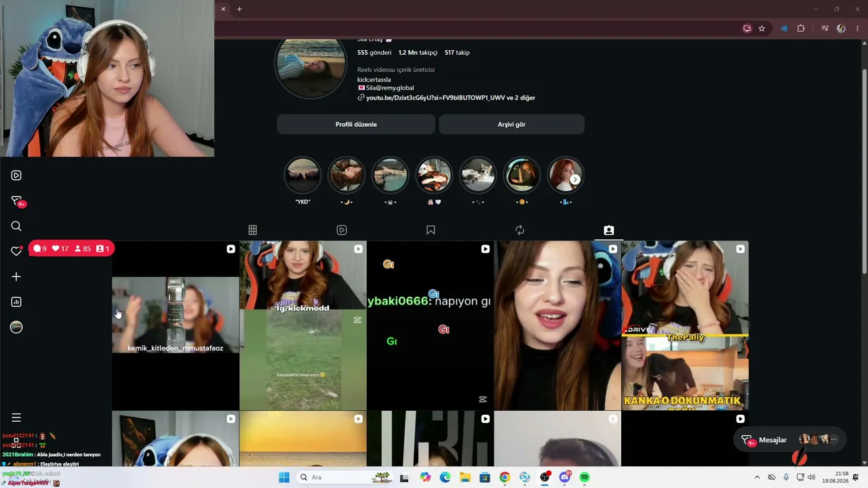Image resolution: width=868 pixels, height=488 pixels.
Task: Switch to the saved bookmarks tab
Action: (431, 230)
